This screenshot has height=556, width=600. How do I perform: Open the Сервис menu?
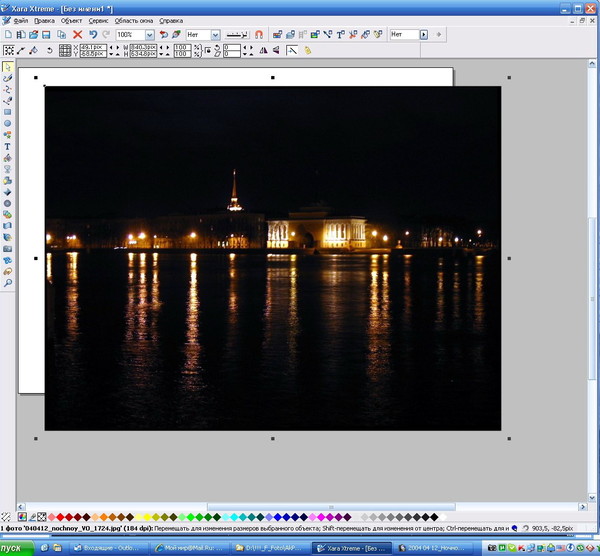coord(98,21)
